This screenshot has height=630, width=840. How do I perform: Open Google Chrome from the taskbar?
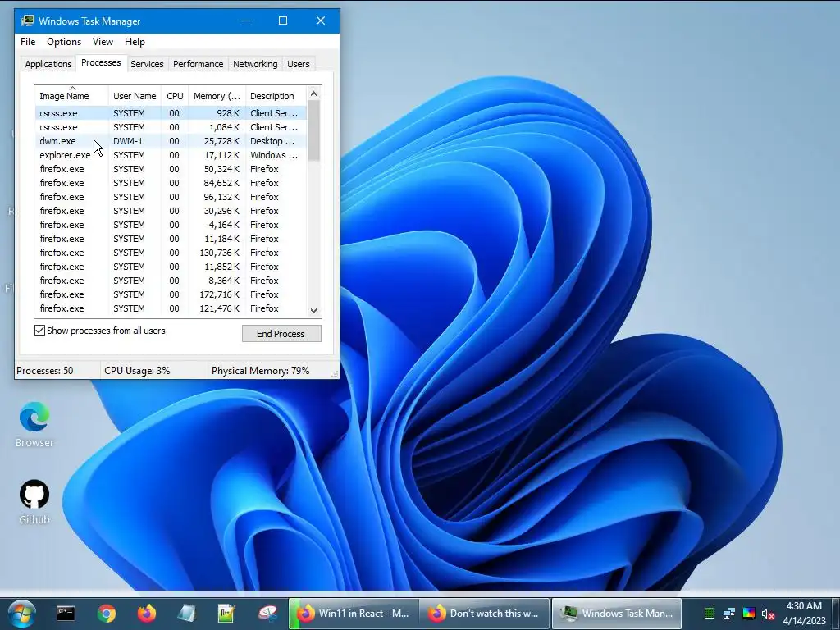coord(107,614)
